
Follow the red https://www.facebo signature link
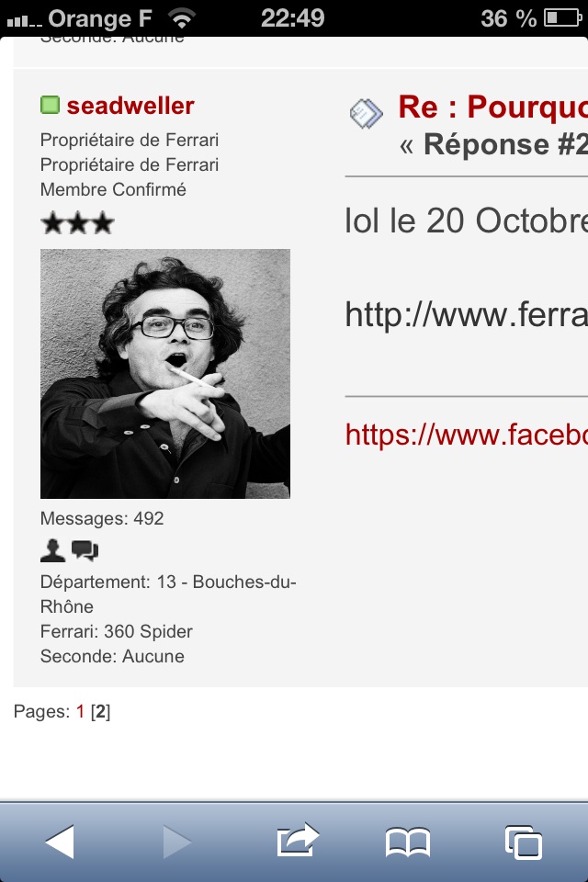[x=467, y=435]
